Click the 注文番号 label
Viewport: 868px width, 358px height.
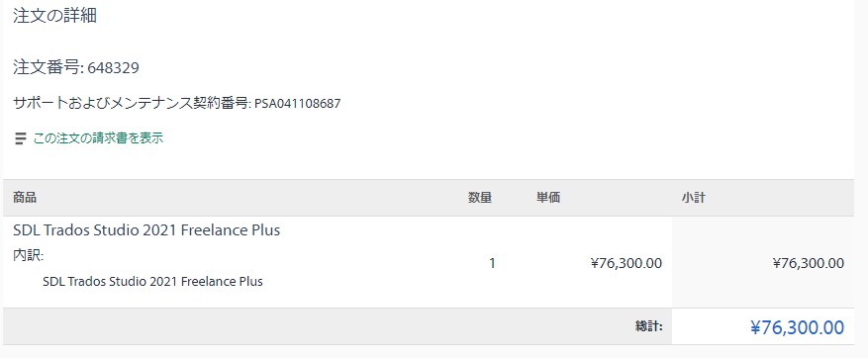point(48,68)
